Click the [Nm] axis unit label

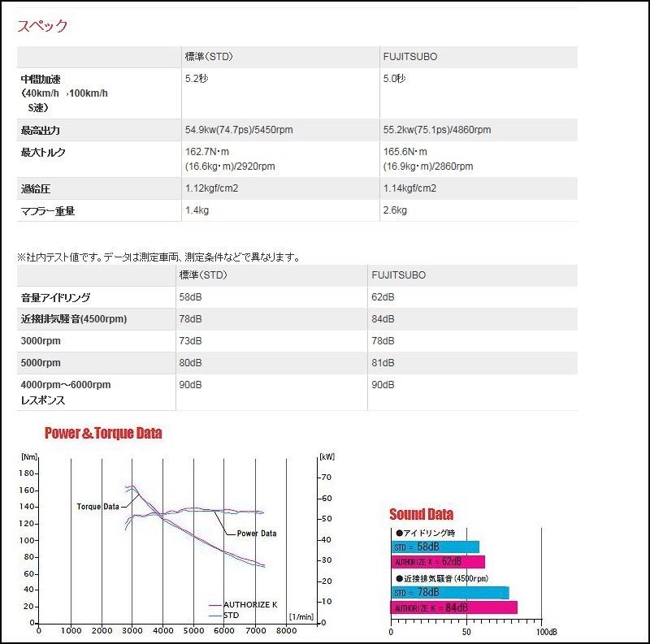pos(29,456)
